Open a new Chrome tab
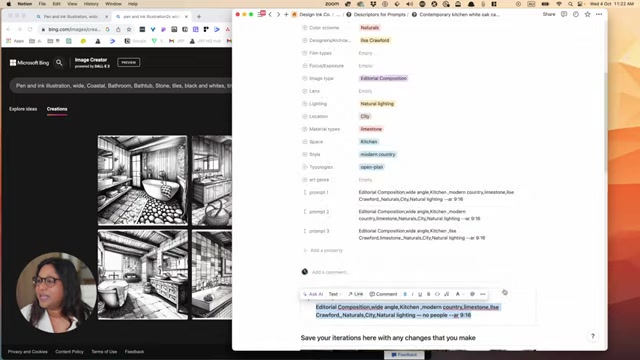Screen dimensions: 640x360 pos(199,17)
